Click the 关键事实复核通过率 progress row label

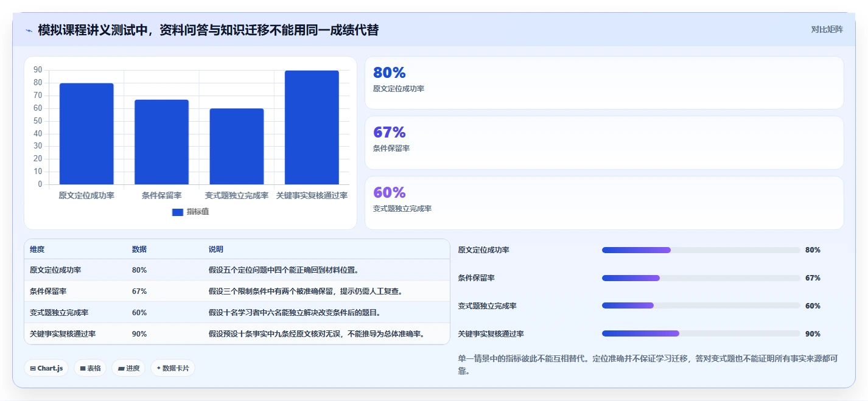tap(491, 334)
